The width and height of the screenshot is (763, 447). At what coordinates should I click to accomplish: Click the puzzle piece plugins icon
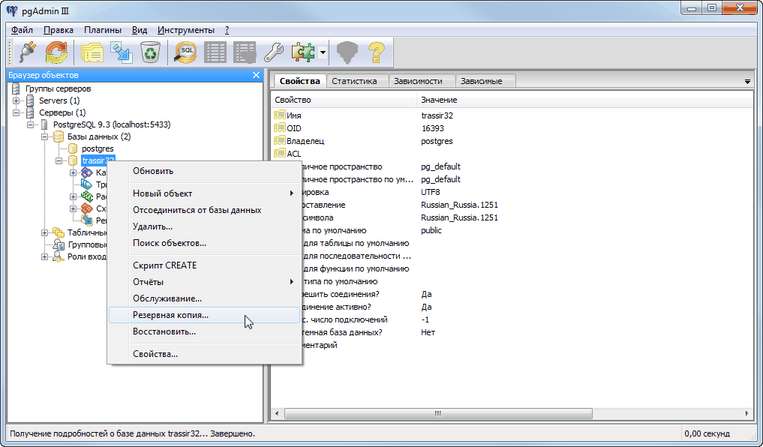click(302, 52)
